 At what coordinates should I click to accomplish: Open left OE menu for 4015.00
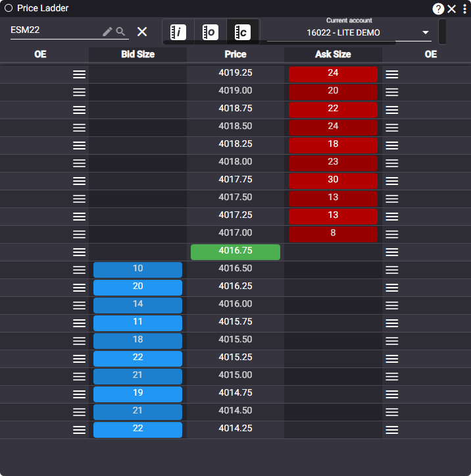(x=79, y=377)
